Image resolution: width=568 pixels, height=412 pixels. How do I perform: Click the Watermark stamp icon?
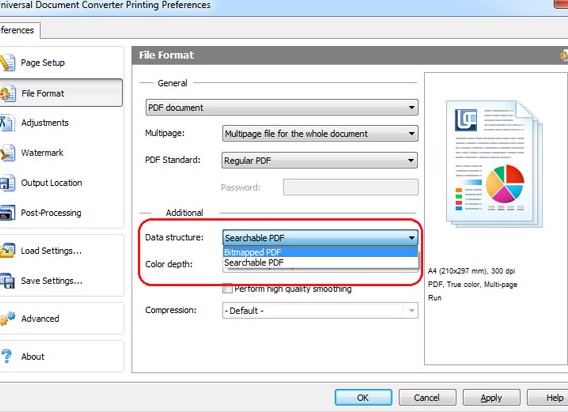pyautogui.click(x=7, y=153)
